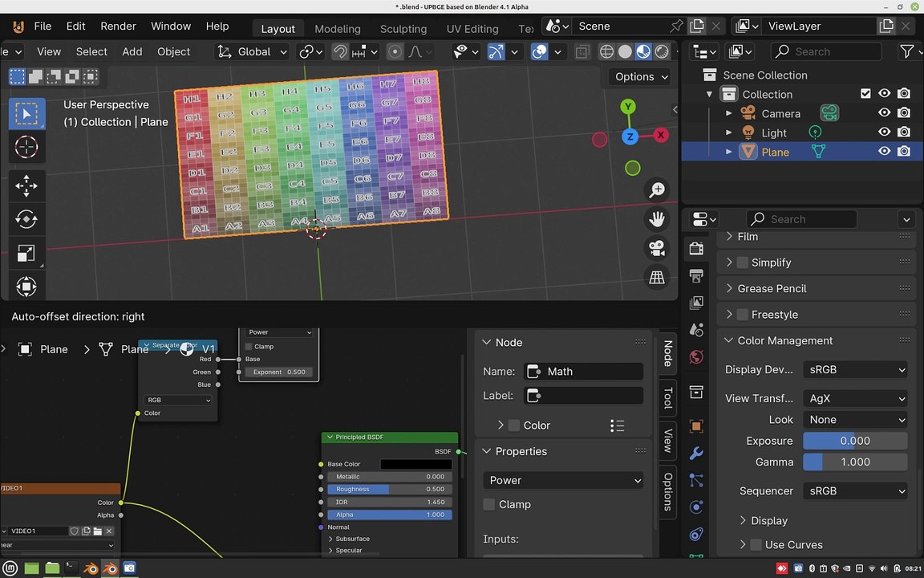Select the Scale tool
This screenshot has height=578, width=924.
pos(26,253)
